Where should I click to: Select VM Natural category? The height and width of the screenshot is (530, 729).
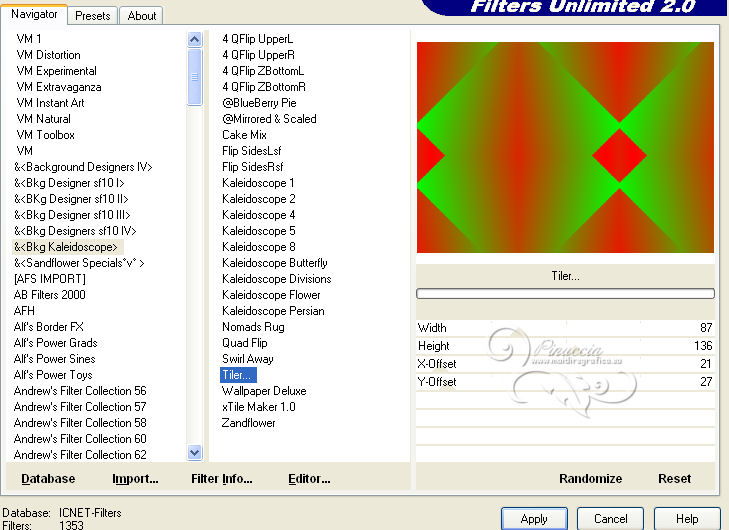[44, 119]
